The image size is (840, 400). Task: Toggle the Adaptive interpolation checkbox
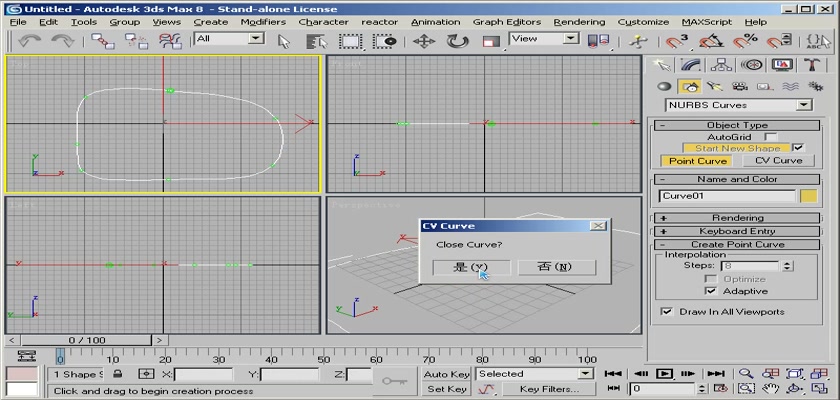pyautogui.click(x=710, y=291)
